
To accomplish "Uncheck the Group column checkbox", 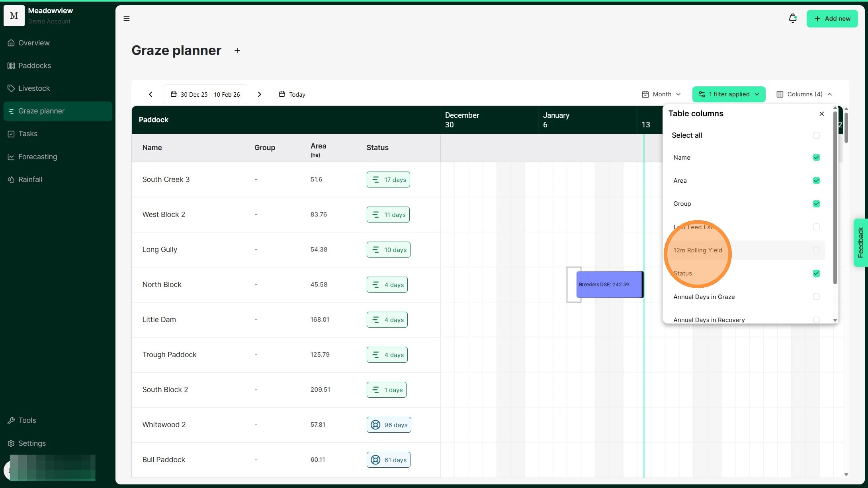I will click(x=816, y=204).
